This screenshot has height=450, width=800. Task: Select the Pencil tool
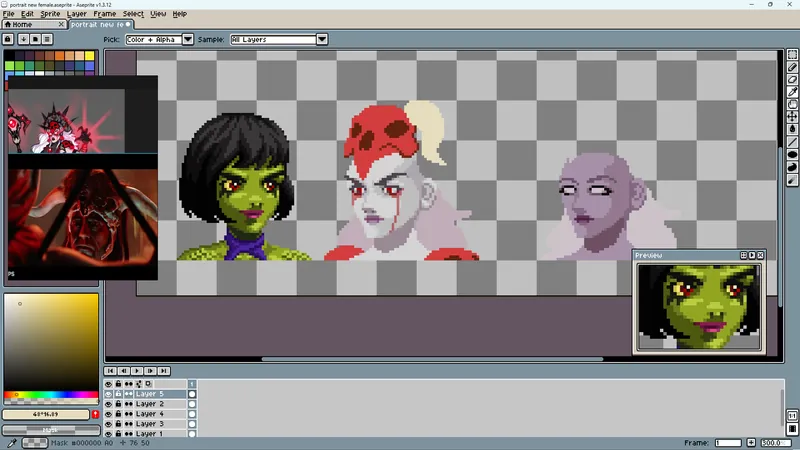point(792,67)
